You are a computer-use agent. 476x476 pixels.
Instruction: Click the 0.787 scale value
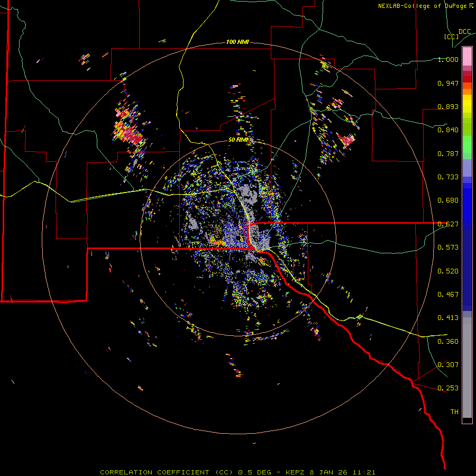point(448,153)
